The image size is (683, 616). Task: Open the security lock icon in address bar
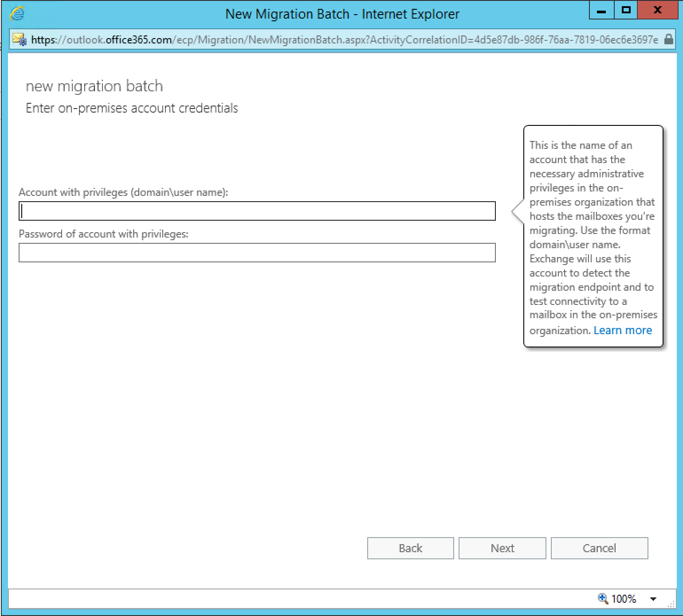668,39
